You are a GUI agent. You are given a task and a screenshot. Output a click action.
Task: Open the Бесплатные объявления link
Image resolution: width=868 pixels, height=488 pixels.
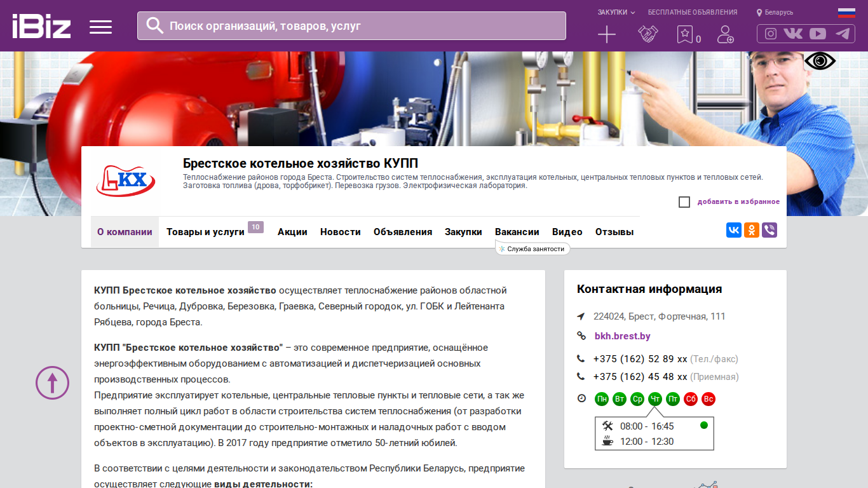(x=693, y=12)
